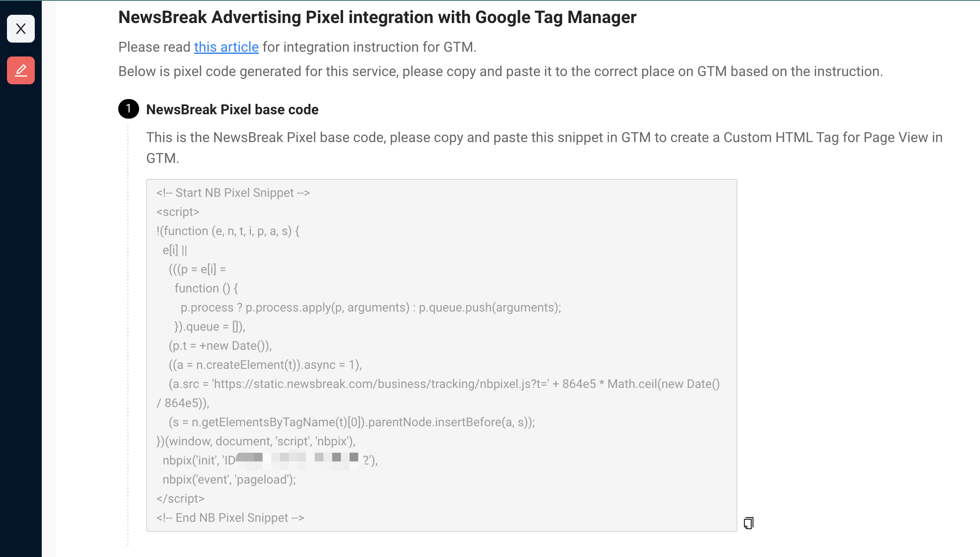
Task: Click the "Start NB Pixel Snippet" comment line
Action: pyautogui.click(x=233, y=193)
